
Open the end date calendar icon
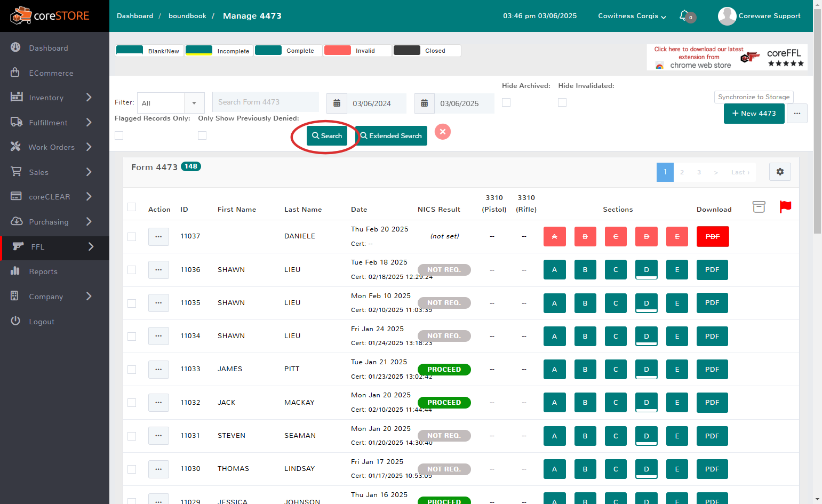click(424, 103)
